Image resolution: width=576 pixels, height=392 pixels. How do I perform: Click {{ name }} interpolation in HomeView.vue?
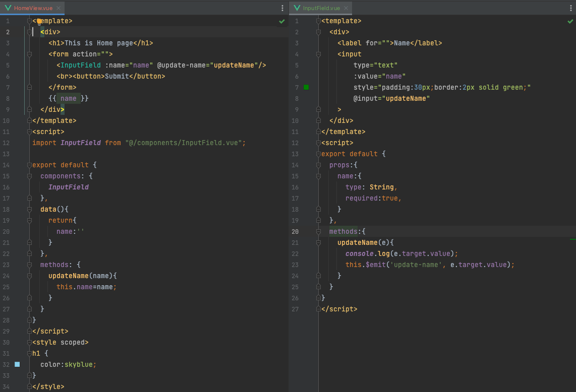[x=68, y=98]
